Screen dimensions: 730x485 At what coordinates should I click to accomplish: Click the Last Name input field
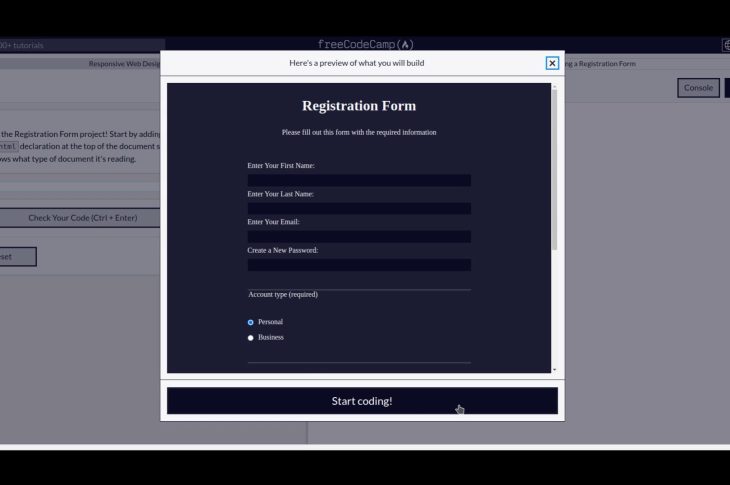(359, 209)
